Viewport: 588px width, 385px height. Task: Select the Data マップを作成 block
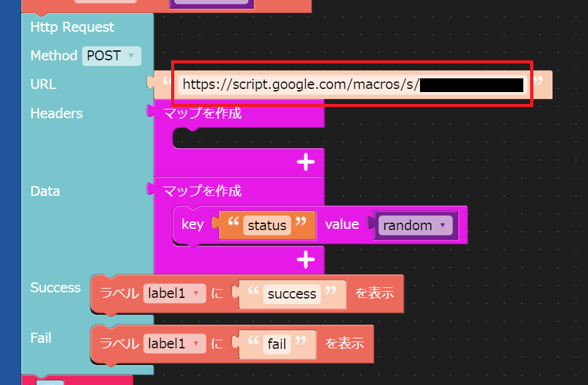coord(202,191)
